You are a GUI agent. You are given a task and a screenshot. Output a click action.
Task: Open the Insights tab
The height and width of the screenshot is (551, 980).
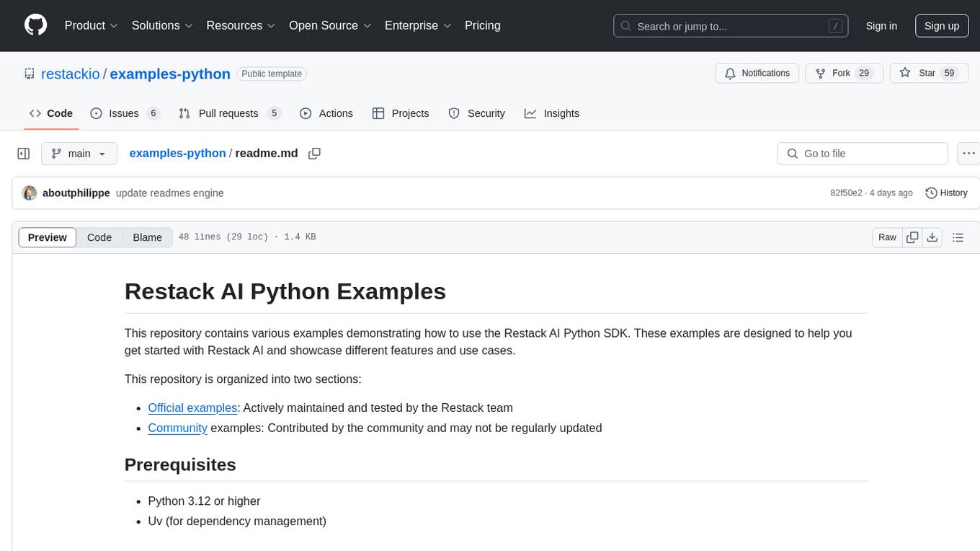[552, 113]
